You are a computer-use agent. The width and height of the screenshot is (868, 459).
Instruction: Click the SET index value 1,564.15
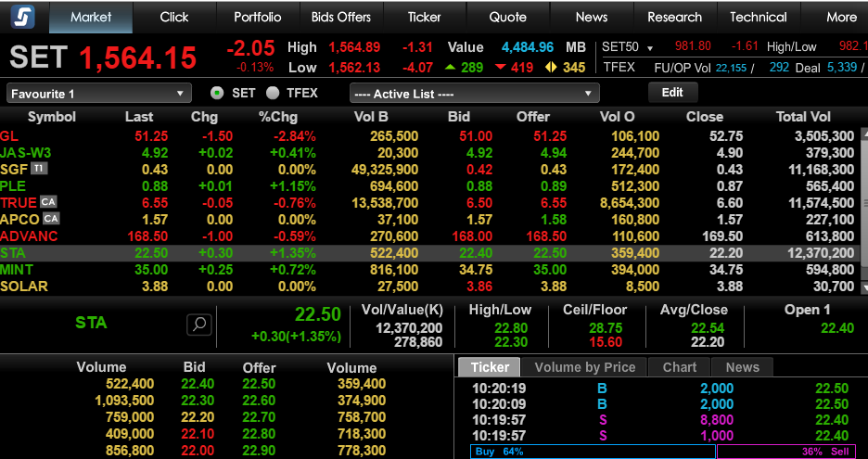pyautogui.click(x=138, y=57)
